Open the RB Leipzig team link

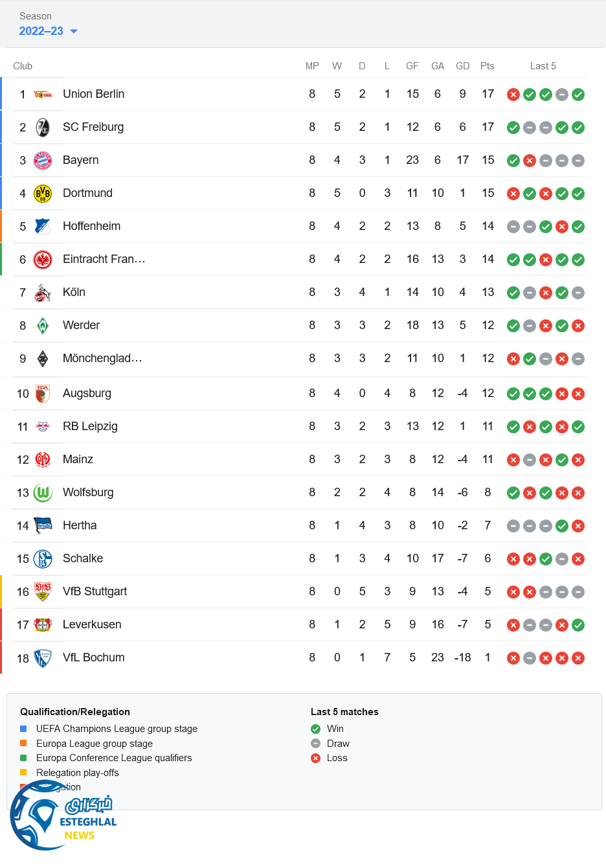tap(90, 426)
